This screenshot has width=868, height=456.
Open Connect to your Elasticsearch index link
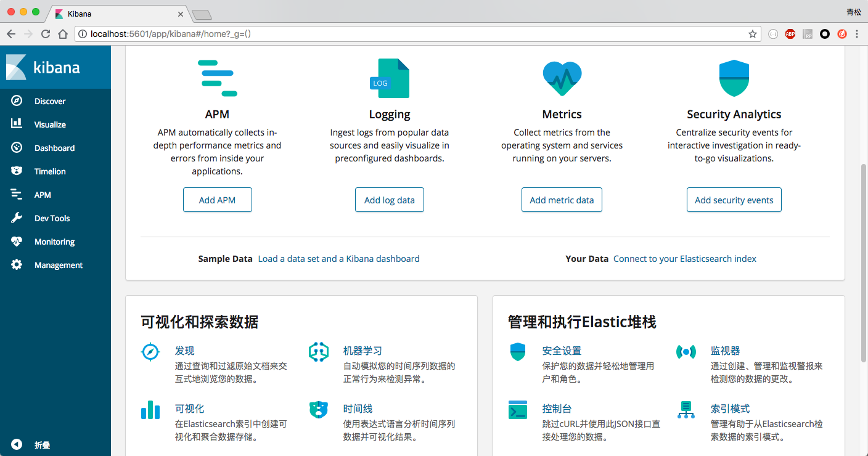click(x=685, y=259)
